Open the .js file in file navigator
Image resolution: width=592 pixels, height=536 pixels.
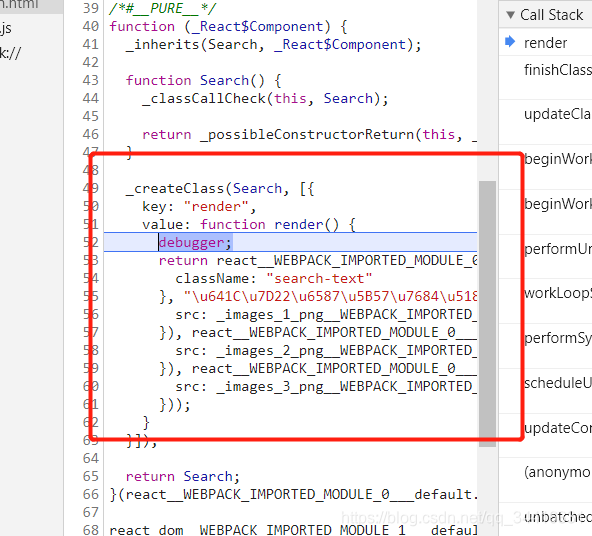(x=6, y=28)
